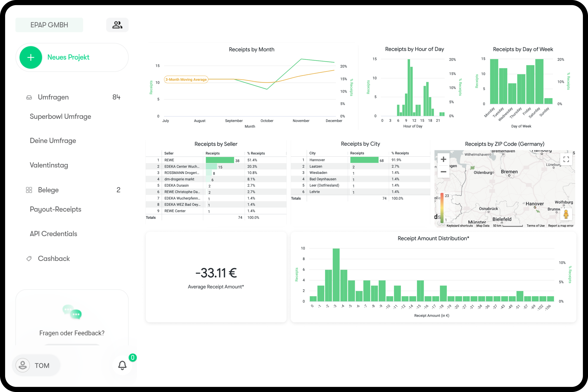Click the Bad Oeynhausen city row
Image resolution: width=588 pixels, height=392 pixels.
click(x=360, y=179)
